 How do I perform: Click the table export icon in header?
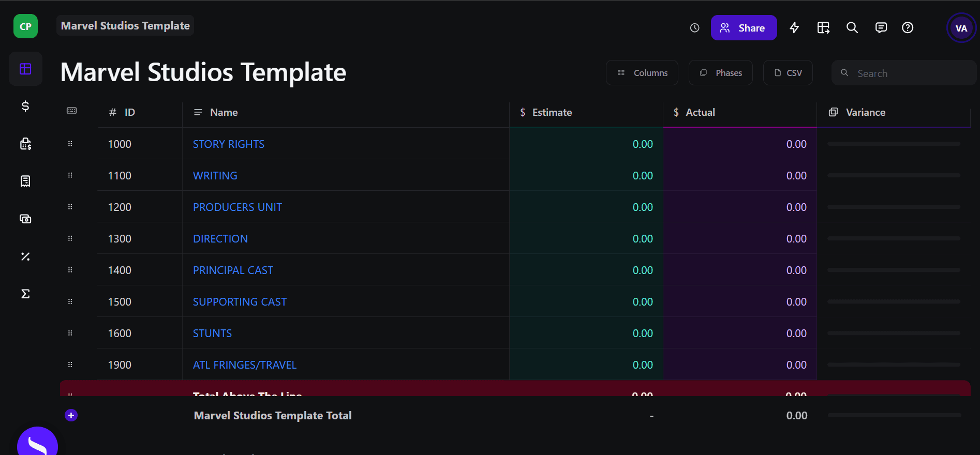click(x=823, y=28)
